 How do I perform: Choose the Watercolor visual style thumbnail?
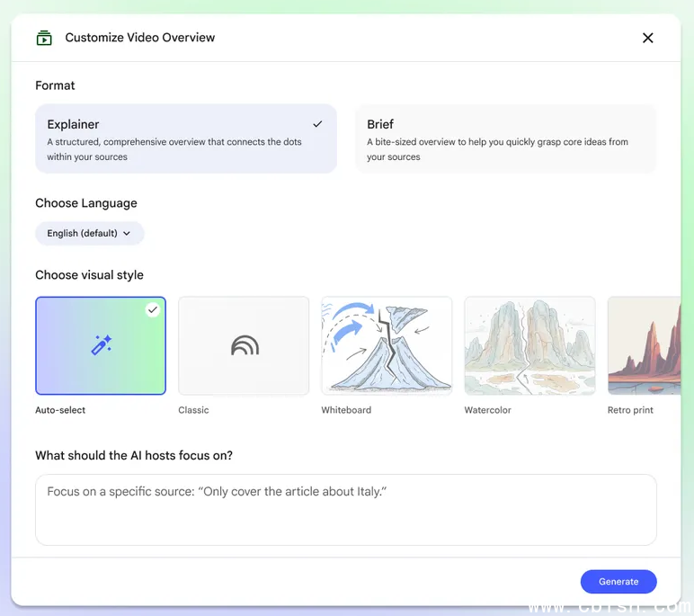tap(529, 345)
